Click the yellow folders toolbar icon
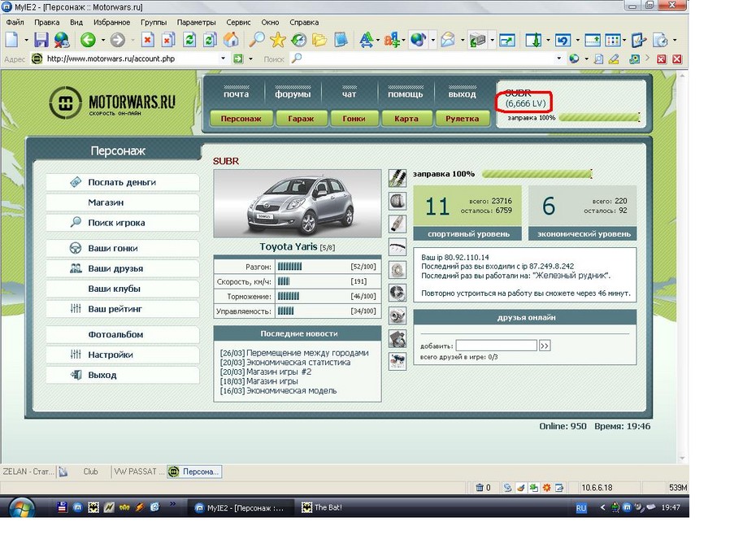Image resolution: width=756 pixels, height=535 pixels. pos(319,40)
